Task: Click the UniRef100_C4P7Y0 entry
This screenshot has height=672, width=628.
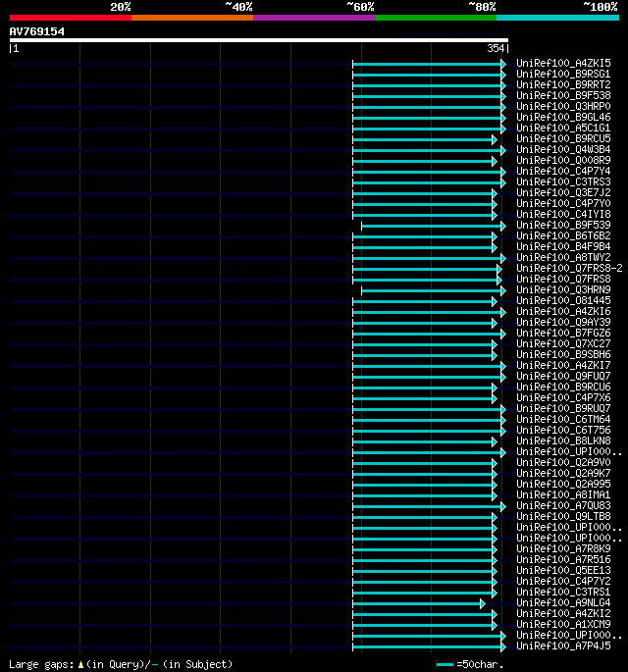Action: 563,203
